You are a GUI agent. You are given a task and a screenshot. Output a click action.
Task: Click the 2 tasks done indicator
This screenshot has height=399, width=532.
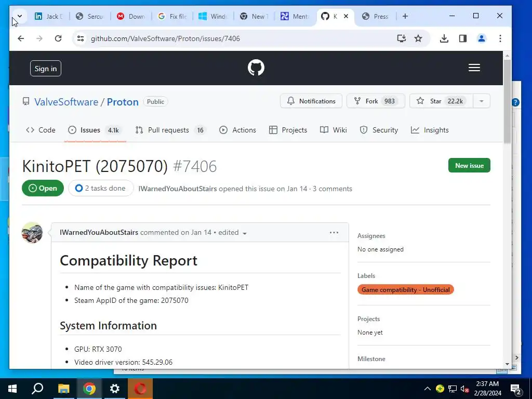[x=101, y=188]
